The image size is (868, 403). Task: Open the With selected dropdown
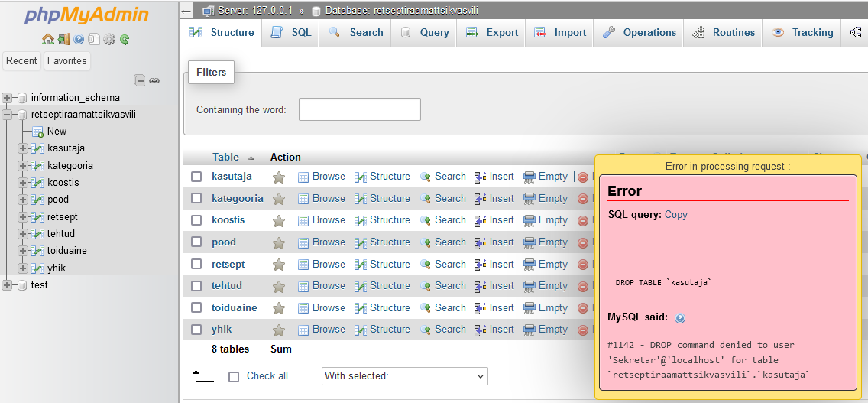click(x=404, y=376)
